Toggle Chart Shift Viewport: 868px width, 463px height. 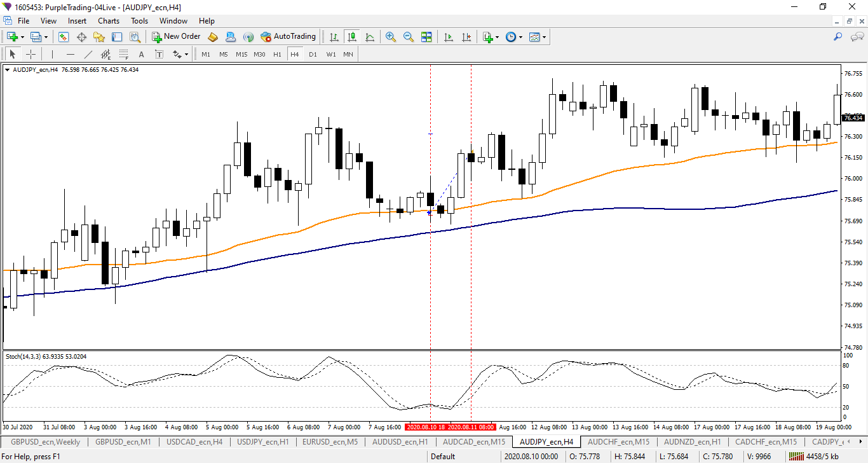(x=466, y=37)
